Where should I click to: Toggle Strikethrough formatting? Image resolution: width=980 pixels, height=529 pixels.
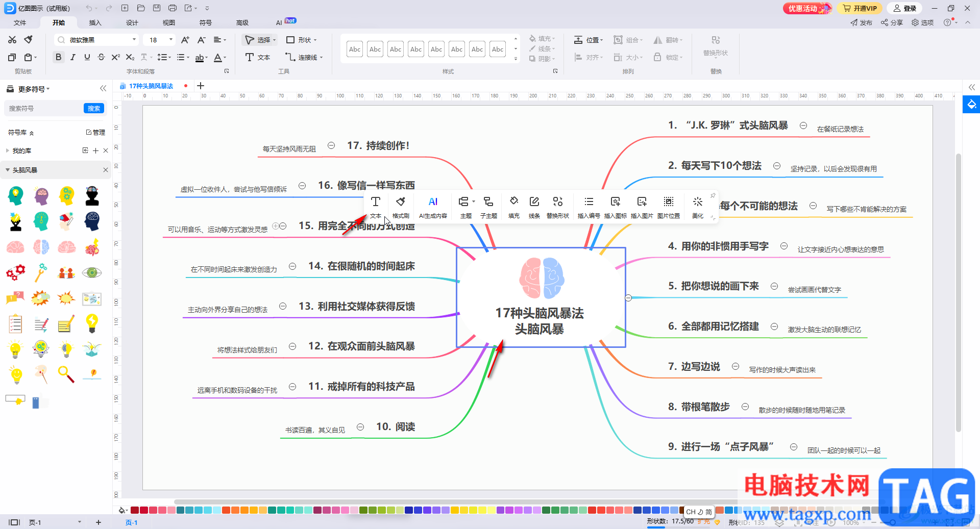(x=101, y=57)
